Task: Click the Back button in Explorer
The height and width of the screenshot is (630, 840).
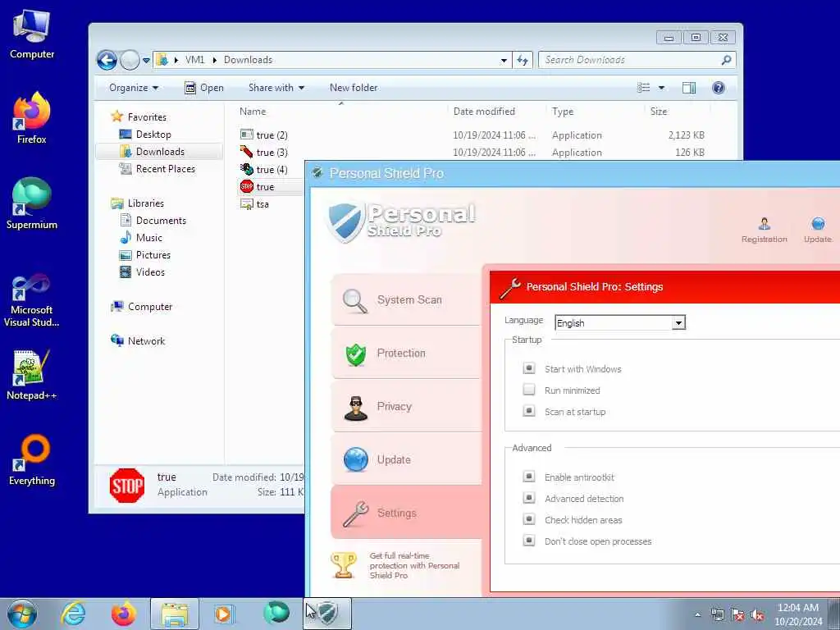Action: click(107, 60)
